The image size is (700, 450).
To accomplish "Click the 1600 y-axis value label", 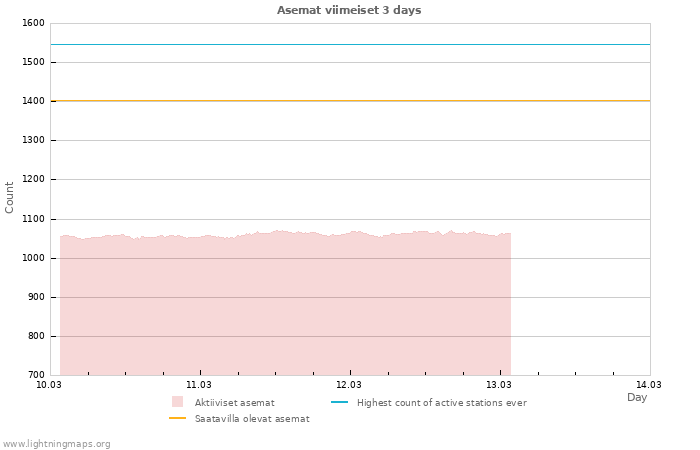I will pos(33,23).
